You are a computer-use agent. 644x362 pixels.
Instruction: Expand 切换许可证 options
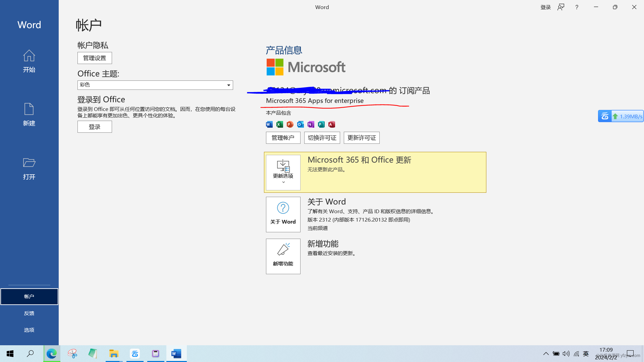322,137
